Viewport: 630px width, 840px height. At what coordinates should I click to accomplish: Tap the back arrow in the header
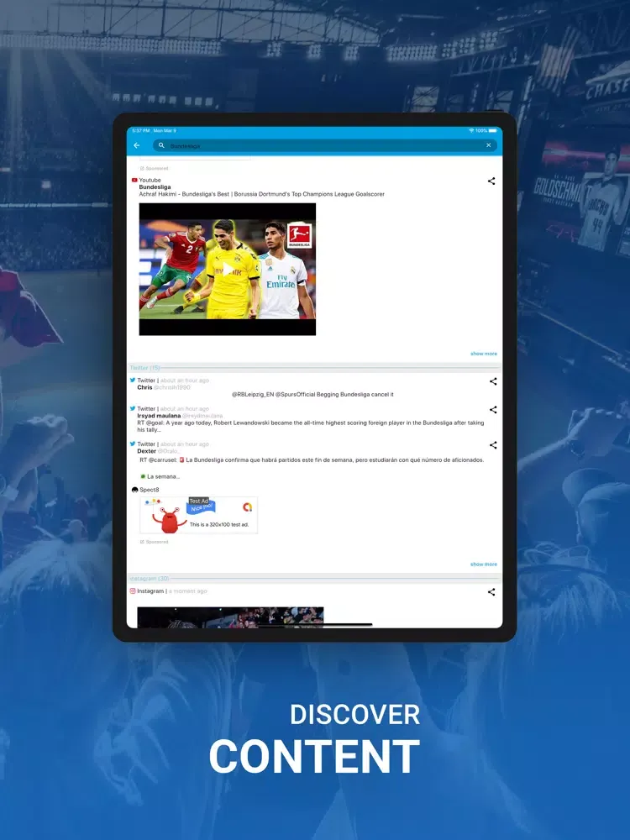click(x=137, y=145)
